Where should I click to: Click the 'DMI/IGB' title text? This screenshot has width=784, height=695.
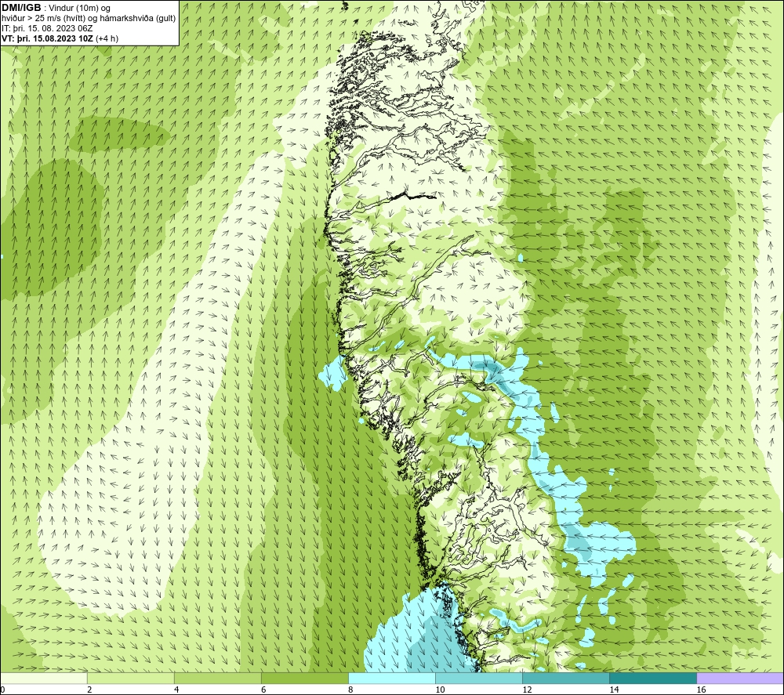[21, 8]
